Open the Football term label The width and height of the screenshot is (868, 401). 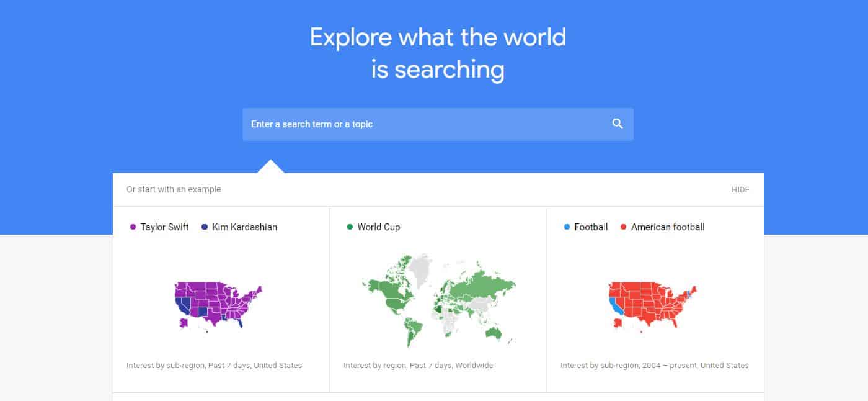pyautogui.click(x=591, y=227)
